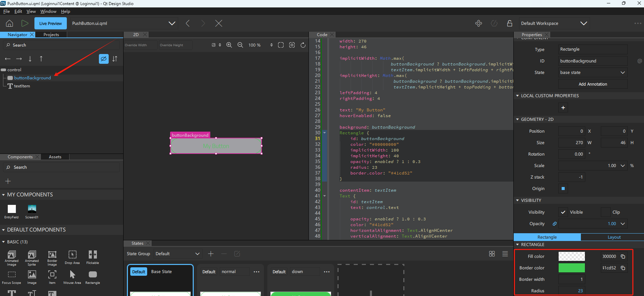Close the current document with X icon

pyautogui.click(x=219, y=23)
